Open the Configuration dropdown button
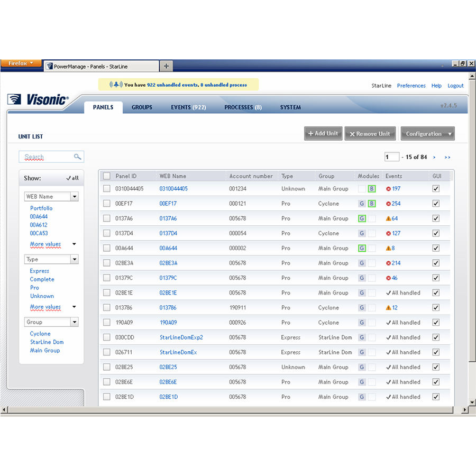 [x=427, y=134]
